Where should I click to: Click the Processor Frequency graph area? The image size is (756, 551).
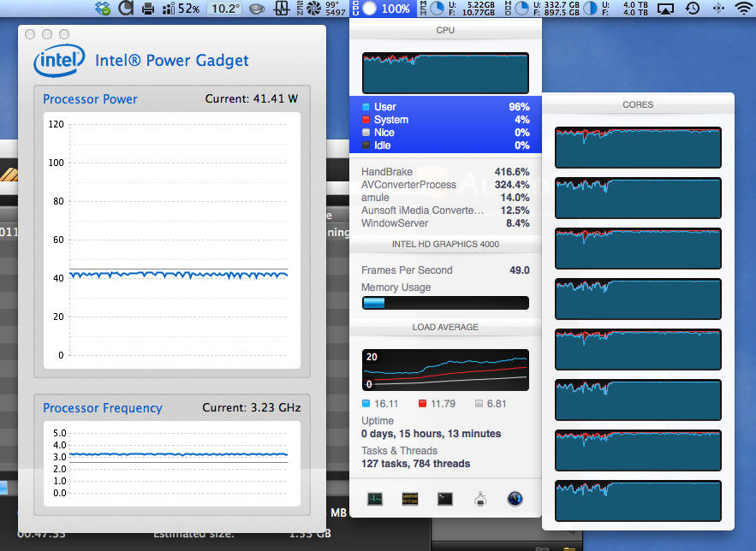[x=172, y=464]
